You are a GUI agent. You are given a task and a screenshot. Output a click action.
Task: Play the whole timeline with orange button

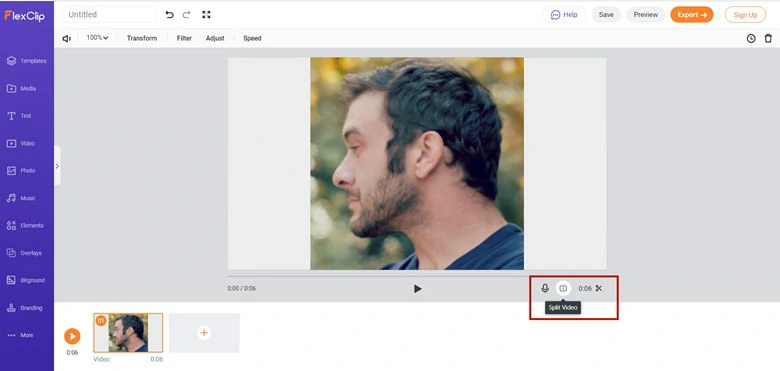72,336
